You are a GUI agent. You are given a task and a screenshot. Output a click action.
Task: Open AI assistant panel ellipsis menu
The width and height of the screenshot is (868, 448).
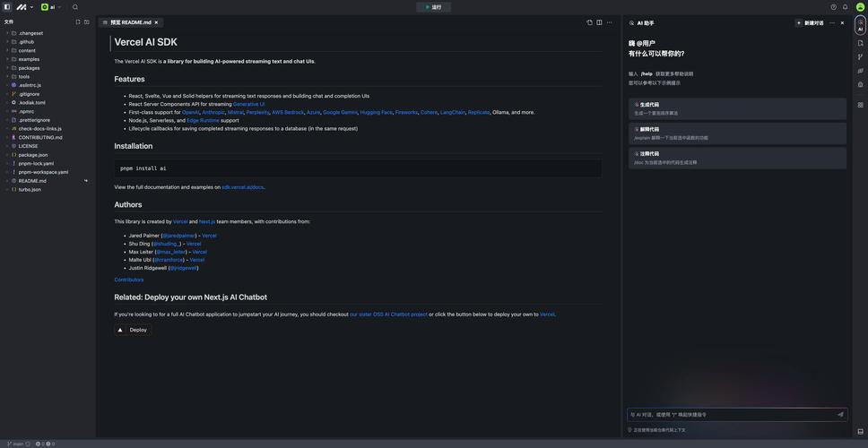831,23
